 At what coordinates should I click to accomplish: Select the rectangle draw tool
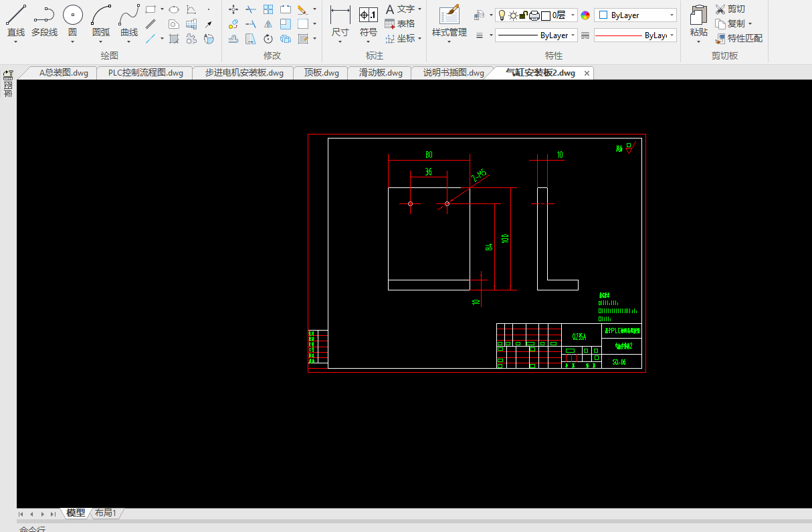[151, 9]
